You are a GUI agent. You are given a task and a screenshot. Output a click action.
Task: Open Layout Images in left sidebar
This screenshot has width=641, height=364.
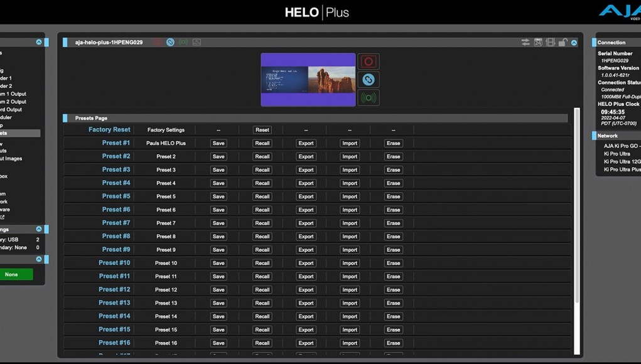[x=11, y=159]
